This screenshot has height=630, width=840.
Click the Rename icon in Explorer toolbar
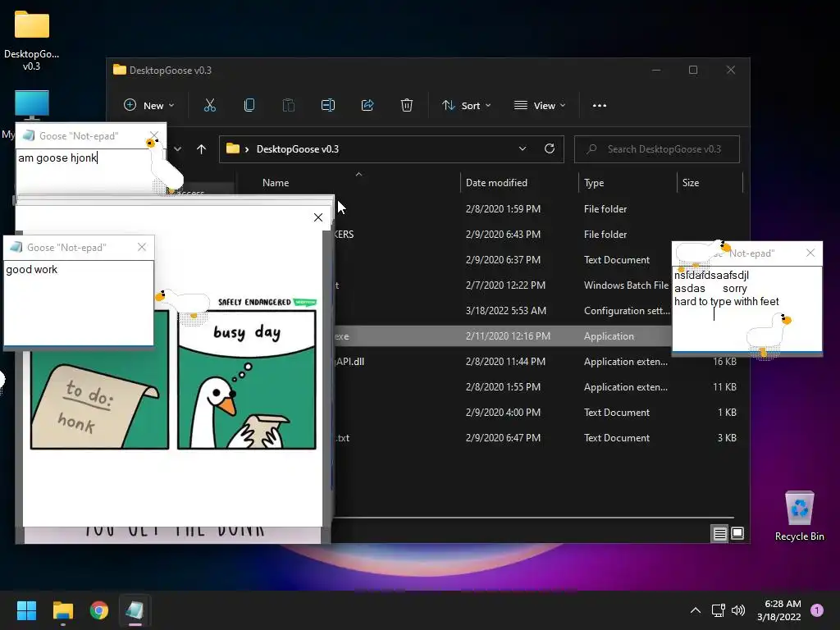click(x=328, y=106)
